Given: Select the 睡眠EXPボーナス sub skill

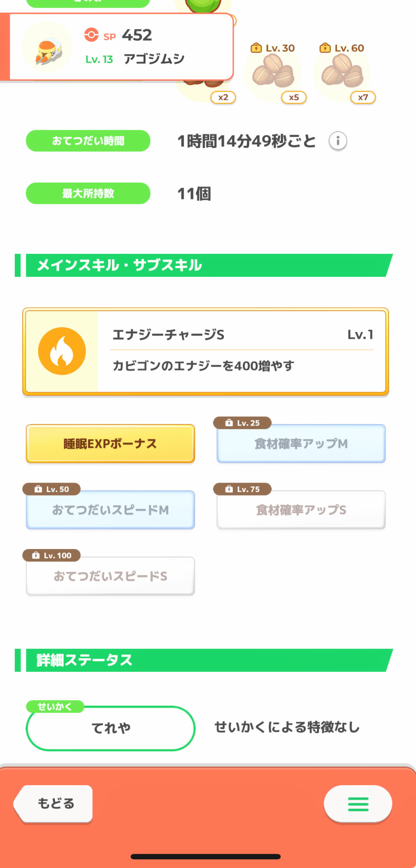Looking at the screenshot, I should [110, 444].
